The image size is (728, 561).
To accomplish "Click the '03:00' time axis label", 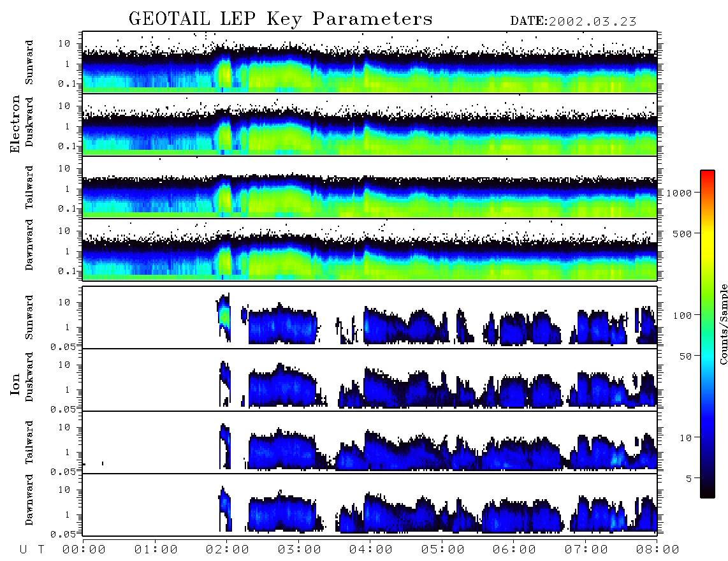I will [x=300, y=550].
